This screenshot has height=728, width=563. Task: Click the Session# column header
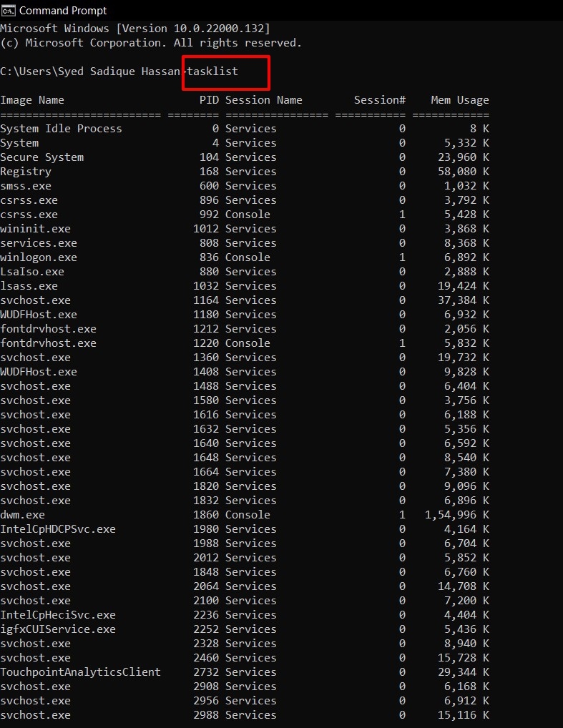pyautogui.click(x=379, y=100)
